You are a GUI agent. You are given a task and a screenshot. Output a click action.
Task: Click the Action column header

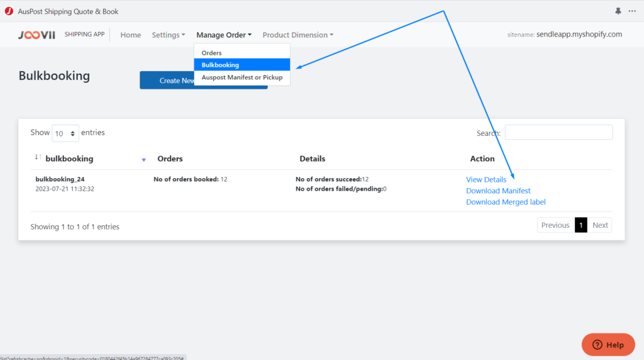coord(482,159)
